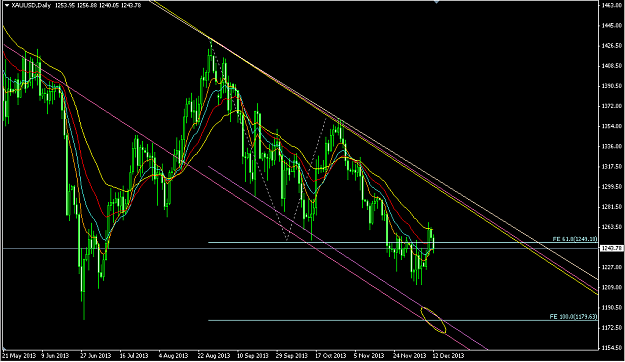Click the 29 Sep 2013 date label

(x=292, y=356)
